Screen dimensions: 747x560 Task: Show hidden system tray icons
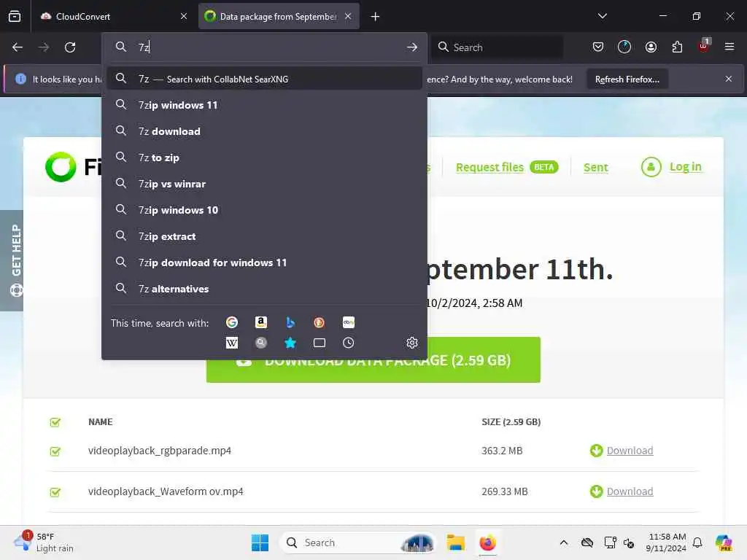coord(564,542)
